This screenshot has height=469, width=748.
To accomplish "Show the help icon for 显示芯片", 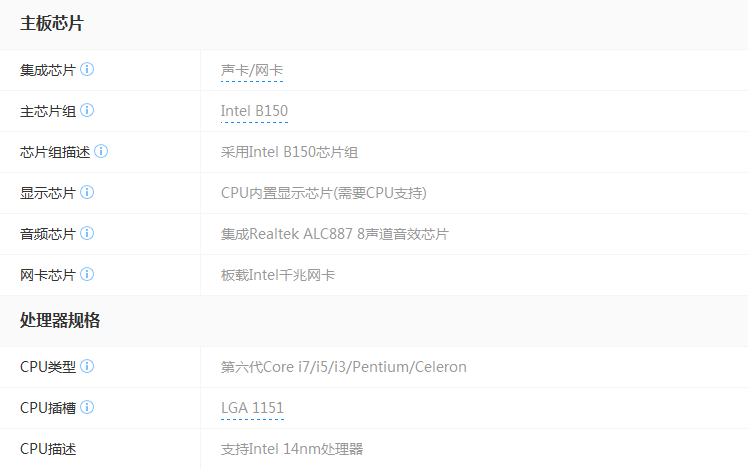I will [87, 193].
